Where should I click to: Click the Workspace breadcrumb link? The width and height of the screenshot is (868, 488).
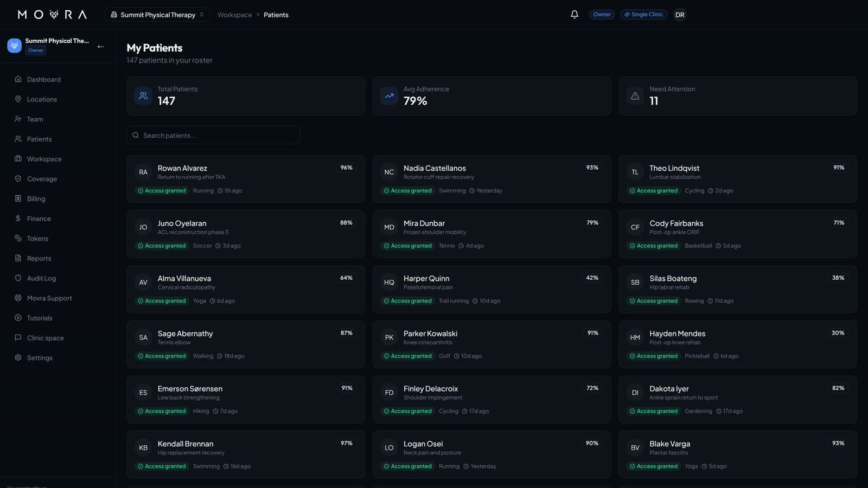click(234, 15)
